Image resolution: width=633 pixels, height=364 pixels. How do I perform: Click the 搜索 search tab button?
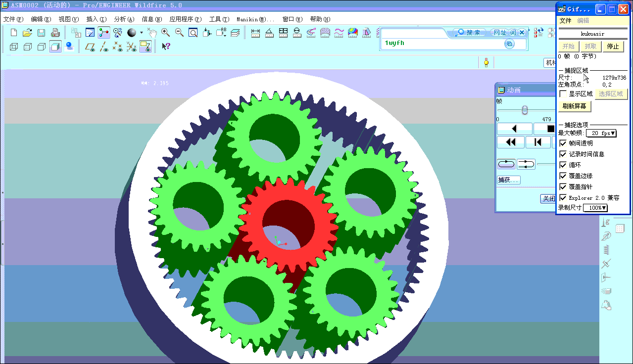[469, 33]
